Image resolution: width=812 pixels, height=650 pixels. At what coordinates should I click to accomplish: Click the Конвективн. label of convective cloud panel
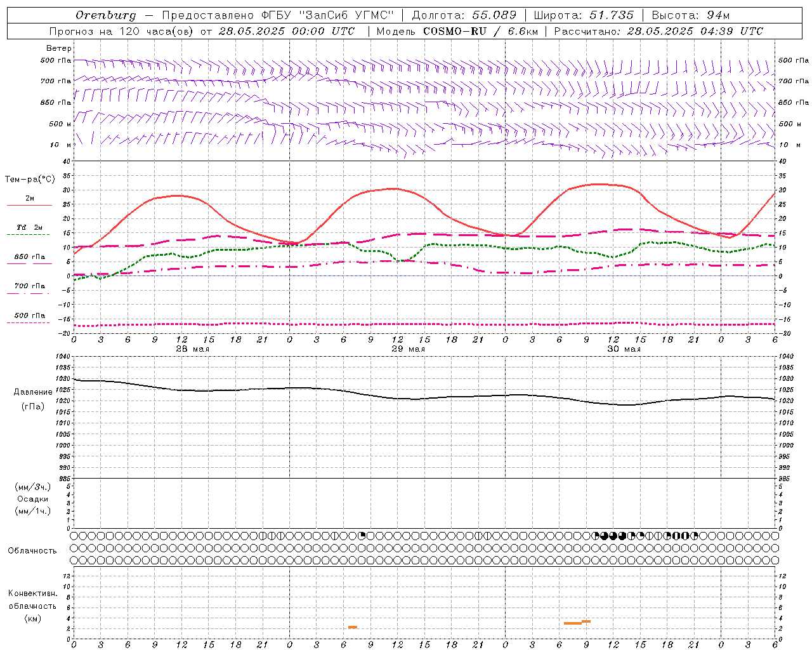click(33, 594)
